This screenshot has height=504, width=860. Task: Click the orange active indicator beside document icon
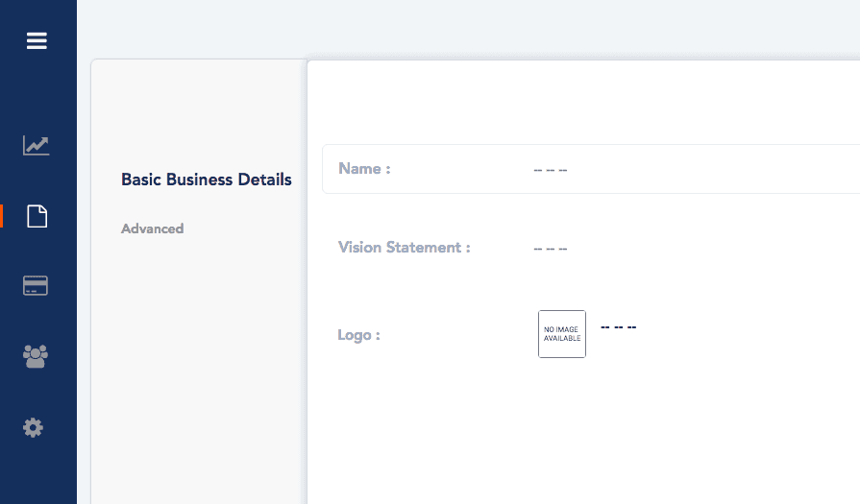2,216
